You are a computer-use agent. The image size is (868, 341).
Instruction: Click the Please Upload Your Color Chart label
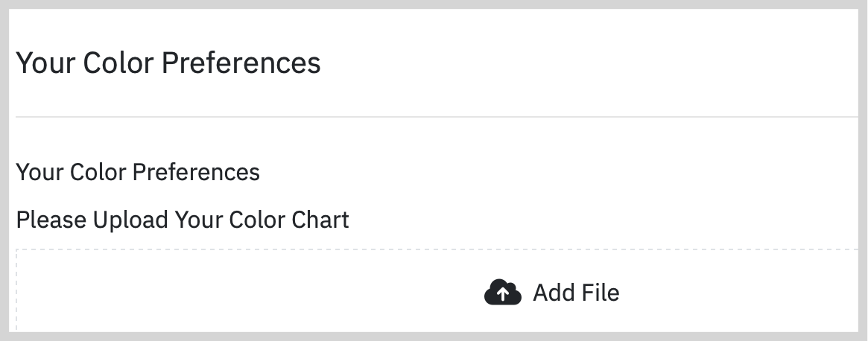[183, 220]
